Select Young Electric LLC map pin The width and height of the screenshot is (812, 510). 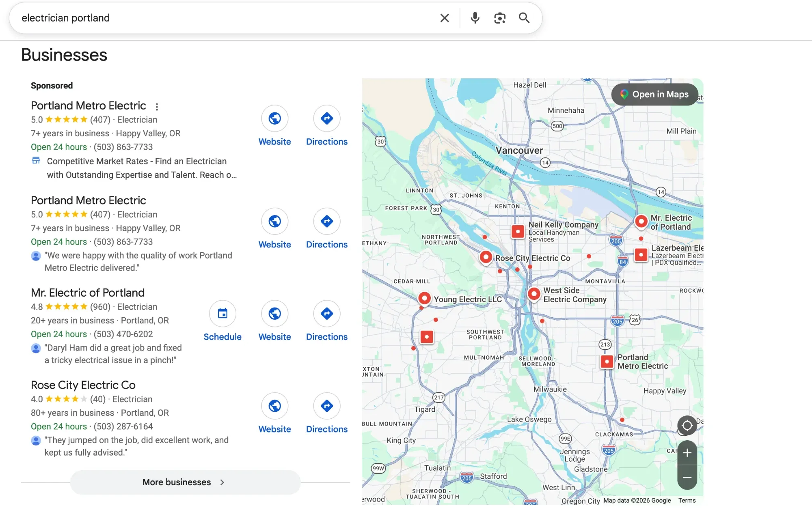pyautogui.click(x=424, y=299)
